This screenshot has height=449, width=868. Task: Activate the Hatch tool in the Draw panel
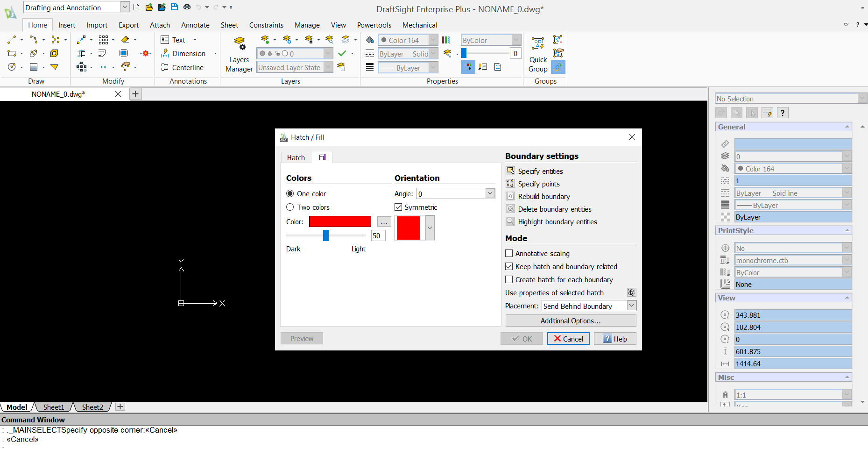coord(34,67)
